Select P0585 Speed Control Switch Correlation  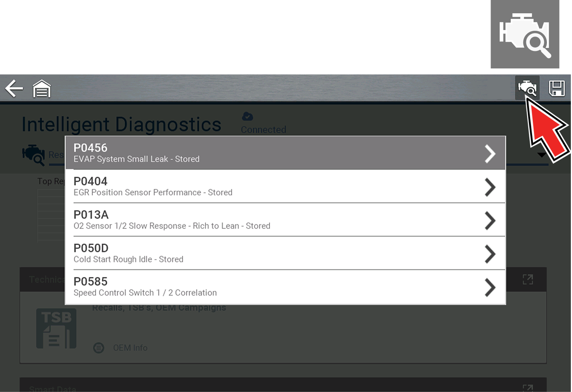(266, 287)
